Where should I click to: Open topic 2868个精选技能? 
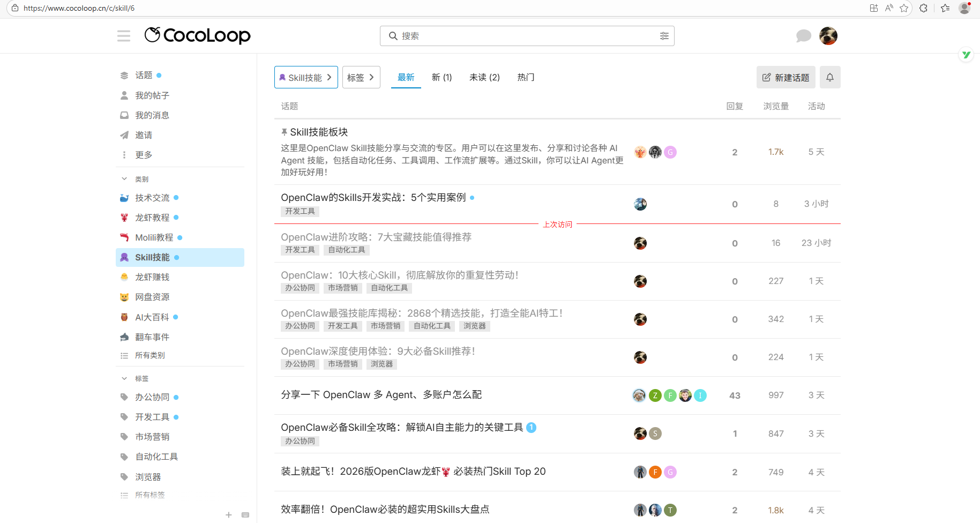(422, 313)
